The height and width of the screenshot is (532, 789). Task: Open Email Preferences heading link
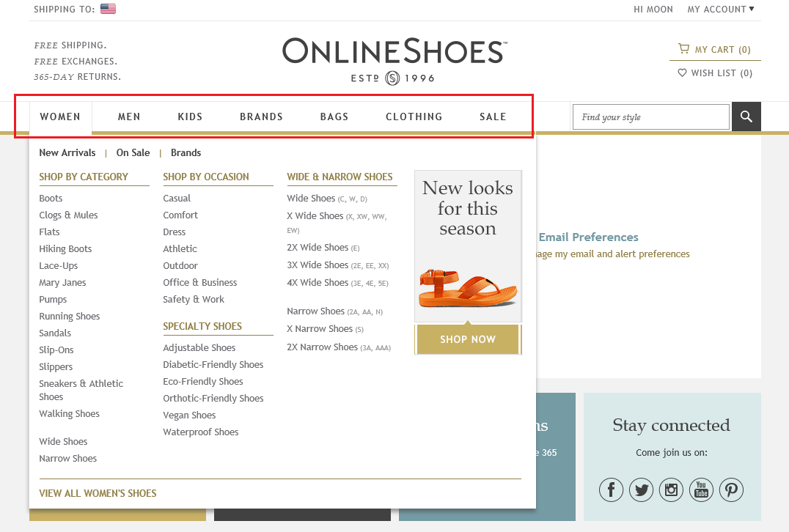(588, 237)
